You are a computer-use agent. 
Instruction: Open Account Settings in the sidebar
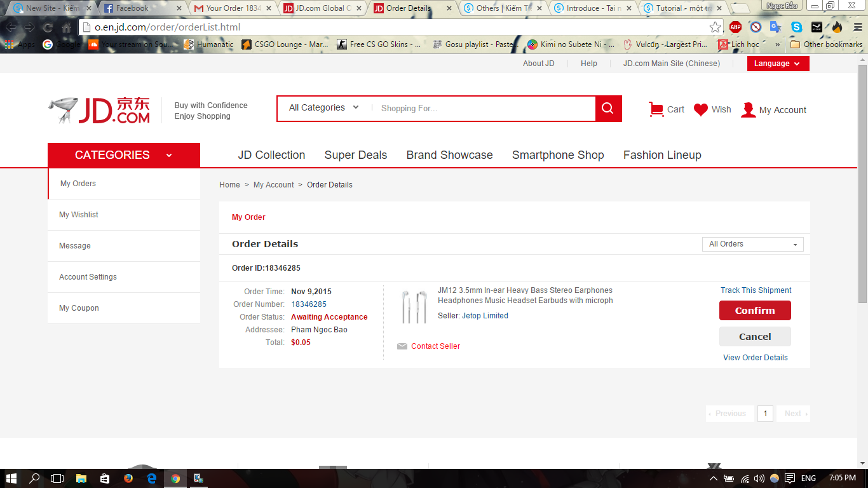(x=124, y=277)
